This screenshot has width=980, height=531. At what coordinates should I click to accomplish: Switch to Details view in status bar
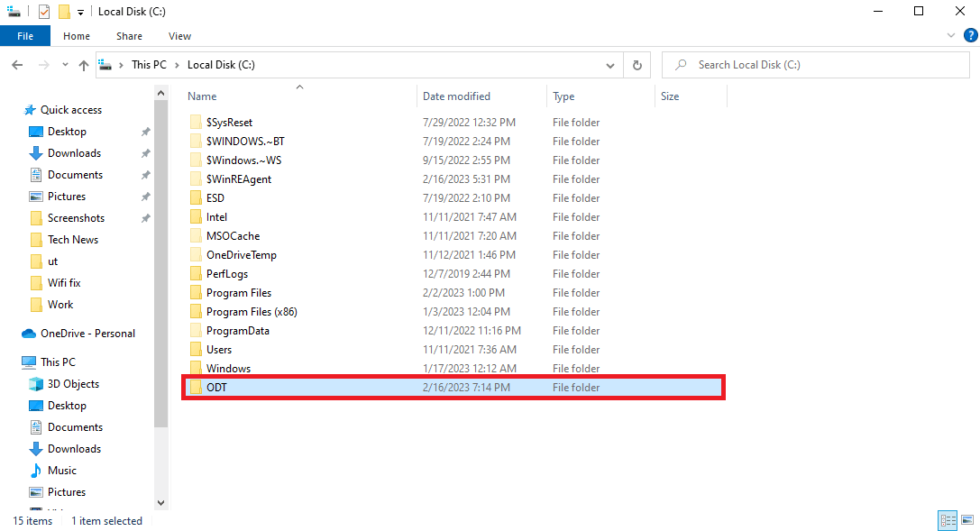point(948,520)
